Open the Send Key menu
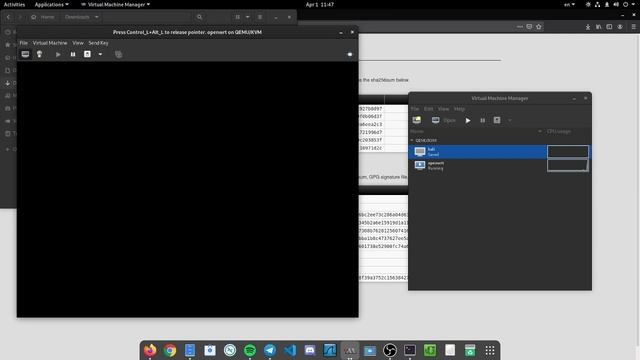This screenshot has width=640, height=360. (x=98, y=43)
